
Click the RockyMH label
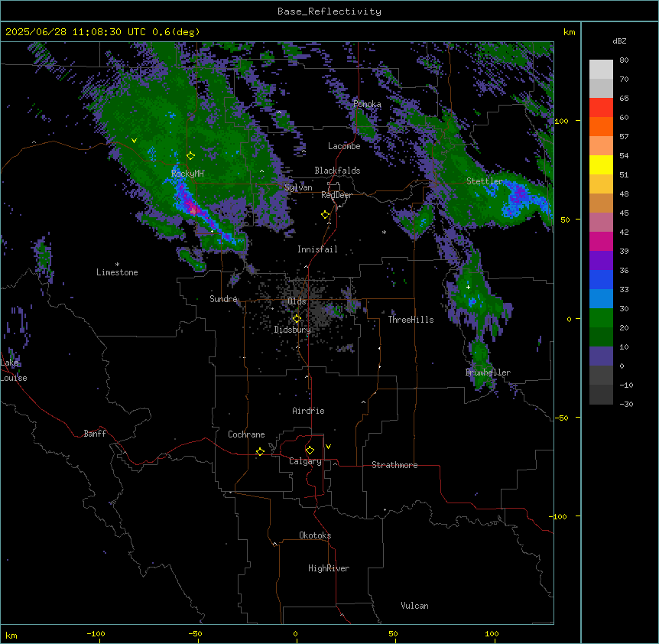coord(187,174)
